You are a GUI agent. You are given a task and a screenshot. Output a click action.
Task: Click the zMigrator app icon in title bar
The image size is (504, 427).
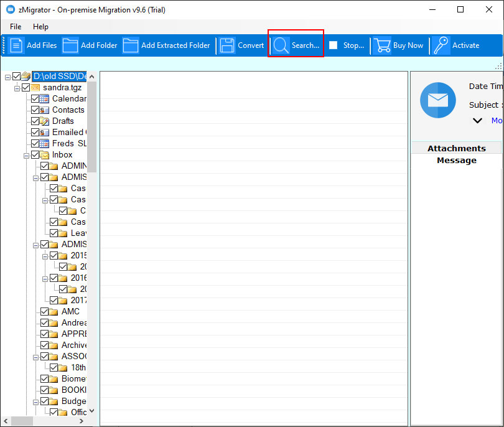click(11, 9)
